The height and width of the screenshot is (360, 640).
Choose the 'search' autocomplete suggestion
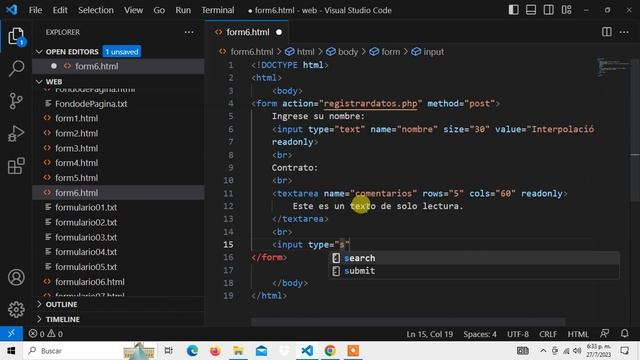click(474, 258)
